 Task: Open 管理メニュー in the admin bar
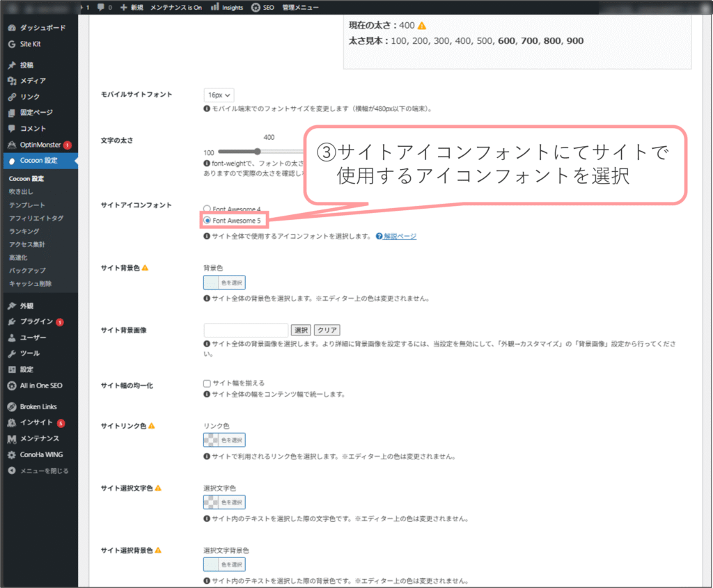pyautogui.click(x=300, y=7)
